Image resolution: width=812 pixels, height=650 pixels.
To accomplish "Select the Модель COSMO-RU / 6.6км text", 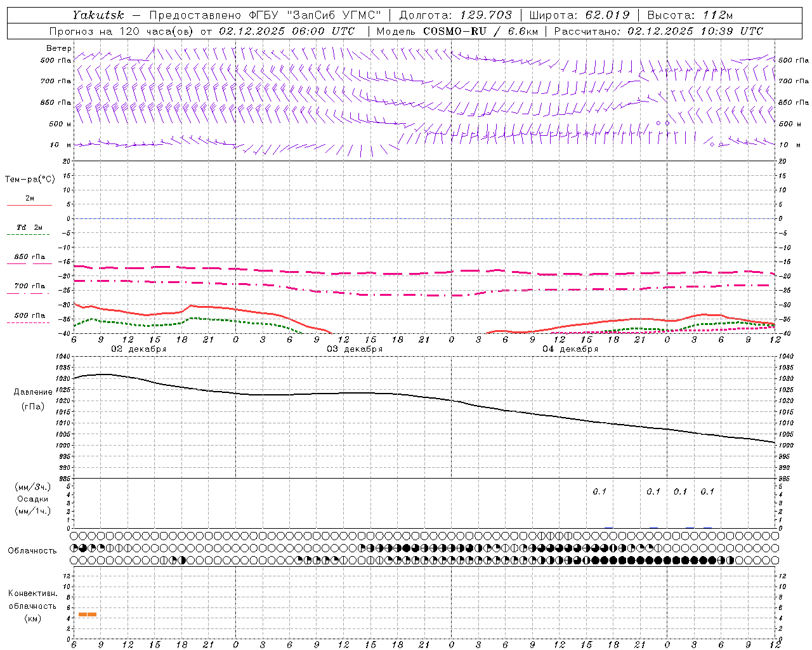I will [x=457, y=31].
